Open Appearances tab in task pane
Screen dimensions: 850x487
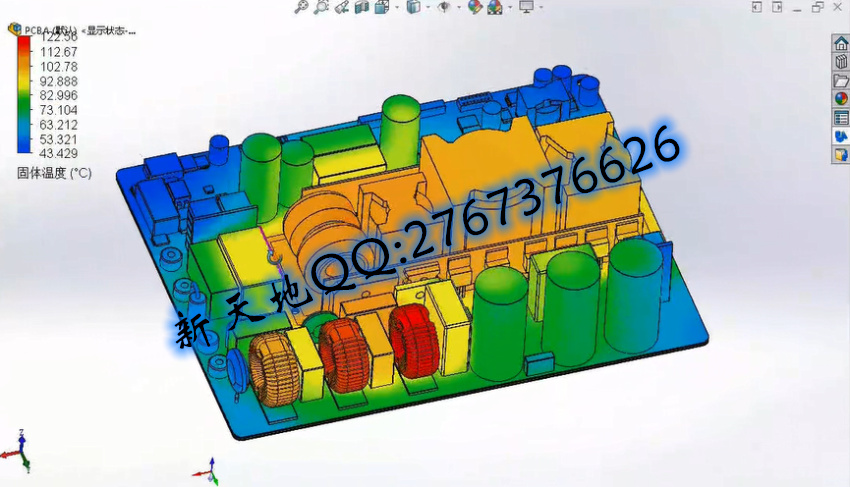click(x=841, y=98)
